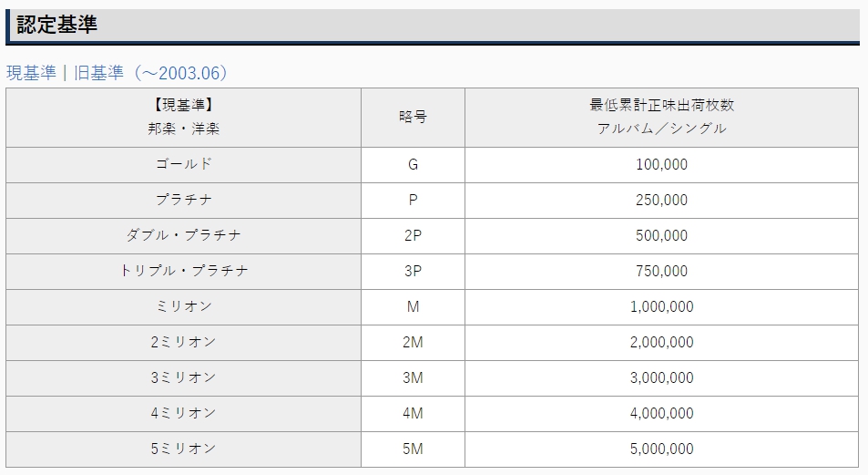The image size is (868, 475).
Task: Click the プラチナ cell
Action: point(183,200)
